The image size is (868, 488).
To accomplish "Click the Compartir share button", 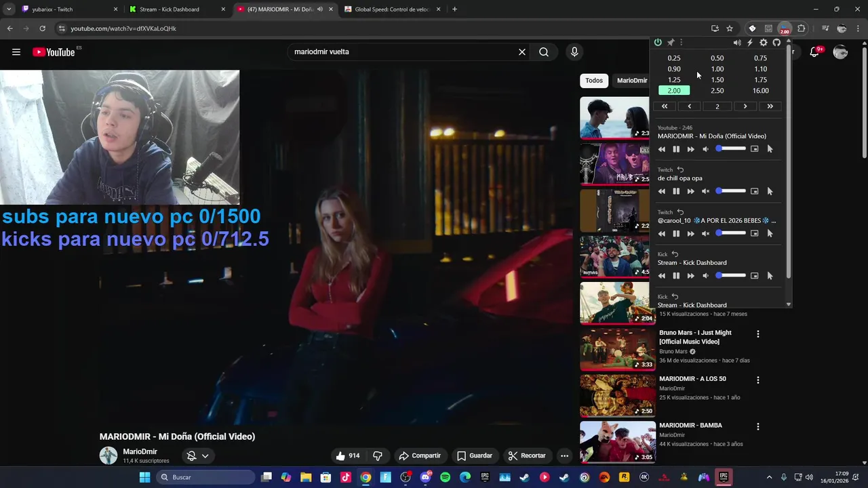I will pyautogui.click(x=420, y=455).
